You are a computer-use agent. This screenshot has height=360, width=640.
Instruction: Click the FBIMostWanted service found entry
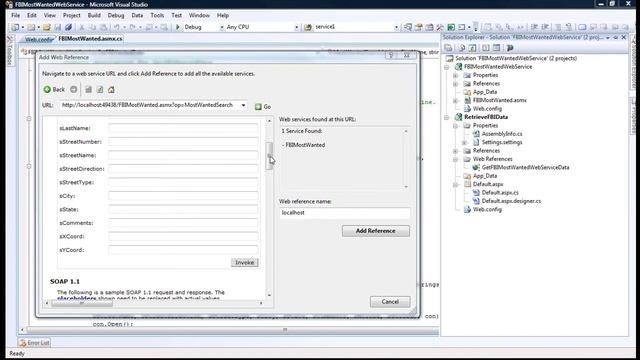click(x=305, y=145)
